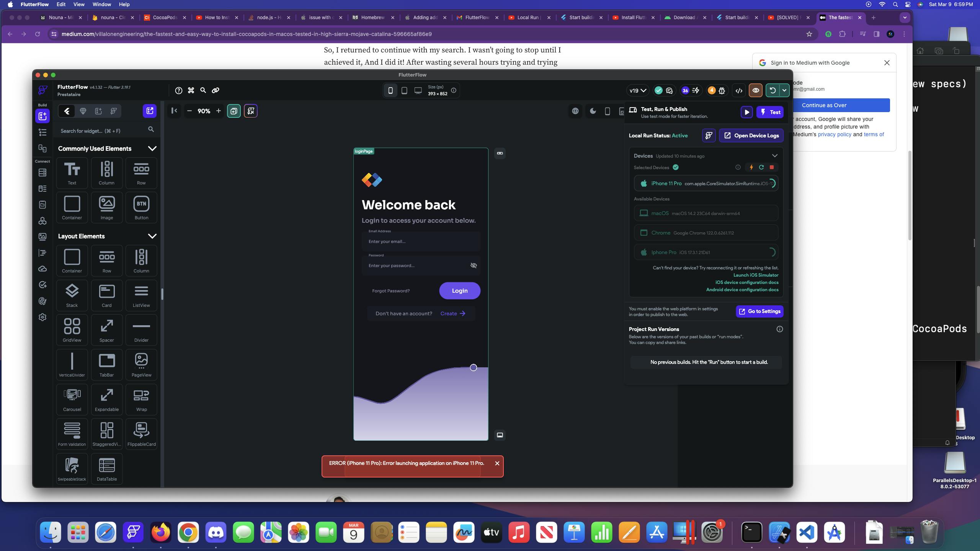The height and width of the screenshot is (551, 980).
Task: Click the link chain icon in top bar
Action: point(216,90)
